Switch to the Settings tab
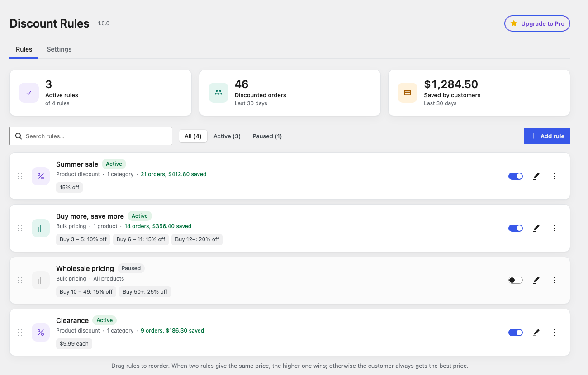Image resolution: width=588 pixels, height=375 pixels. pyautogui.click(x=59, y=49)
